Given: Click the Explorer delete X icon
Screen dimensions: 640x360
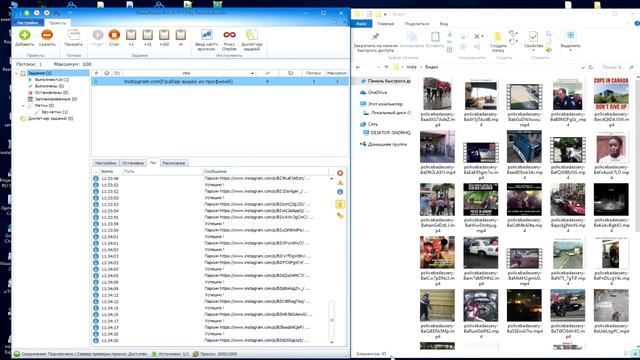Looking at the screenshot, I should click(x=476, y=36).
